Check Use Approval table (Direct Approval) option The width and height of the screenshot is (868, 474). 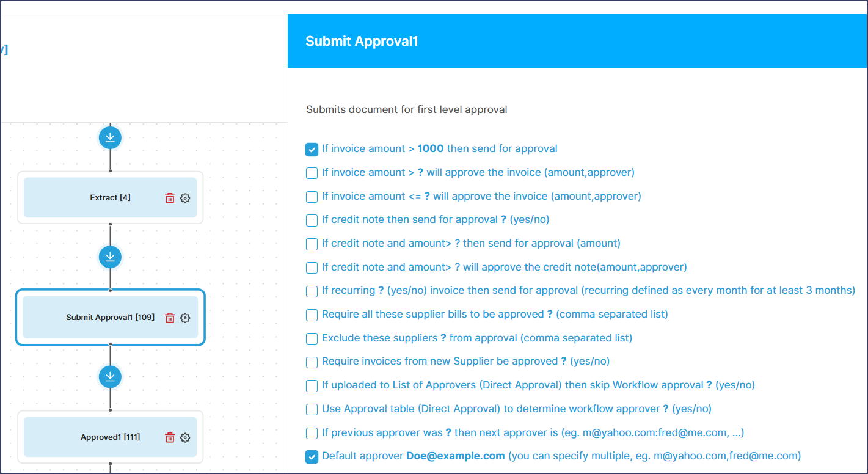point(312,409)
